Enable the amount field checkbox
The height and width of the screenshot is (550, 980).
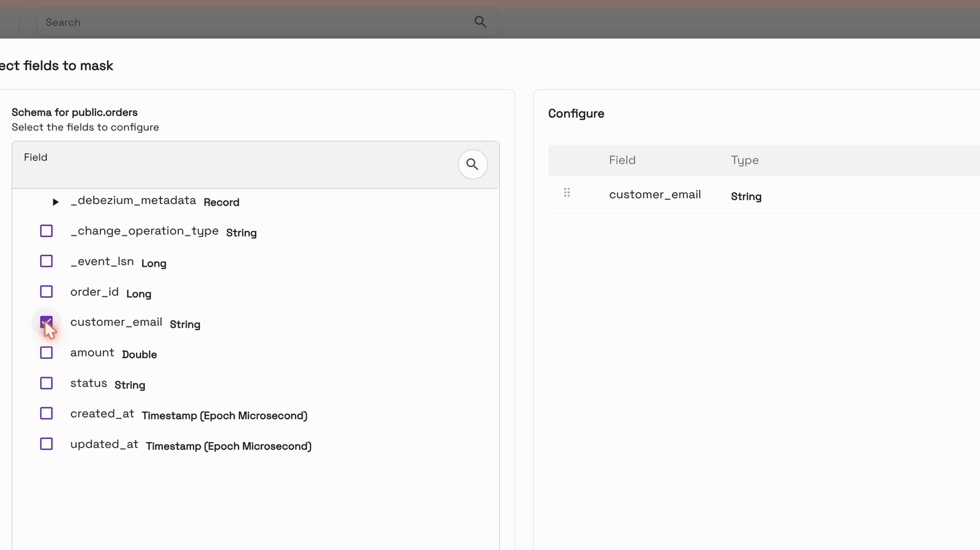[x=47, y=353]
